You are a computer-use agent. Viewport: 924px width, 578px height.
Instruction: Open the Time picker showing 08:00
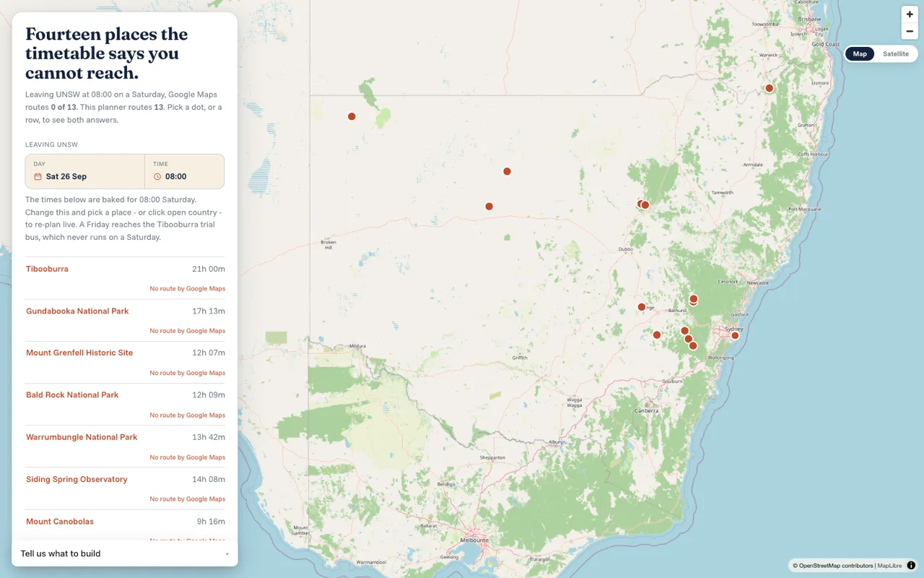pos(184,171)
